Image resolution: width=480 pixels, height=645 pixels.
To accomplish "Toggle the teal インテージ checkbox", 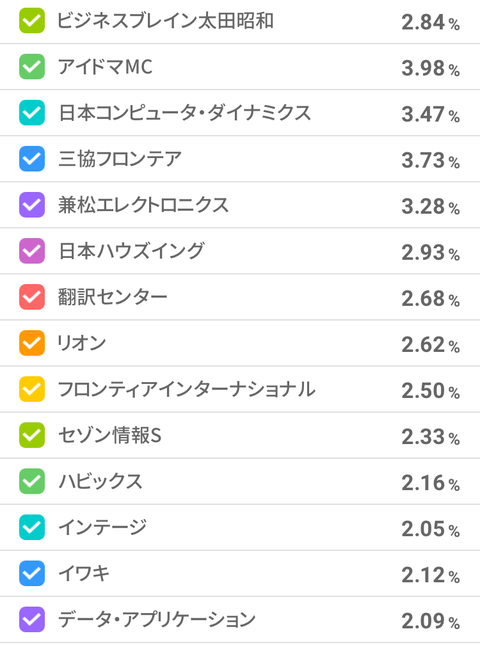I will [32, 527].
